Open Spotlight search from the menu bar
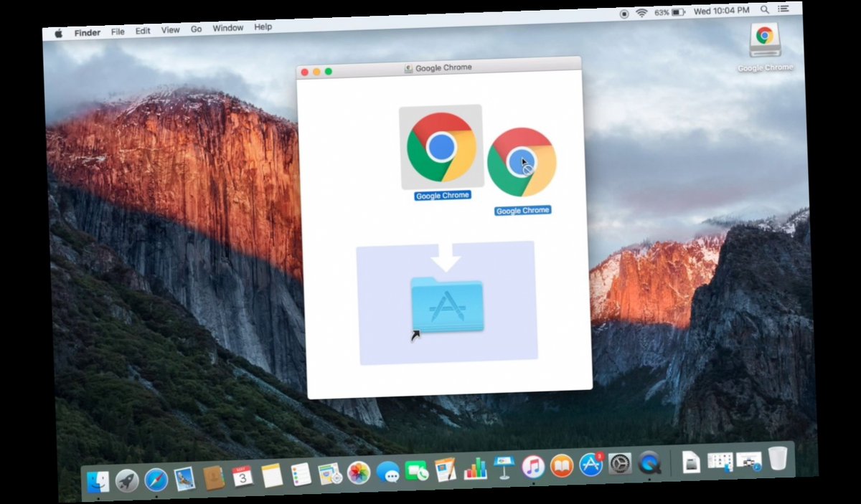Screen dimensions: 861x504 pos(765,10)
